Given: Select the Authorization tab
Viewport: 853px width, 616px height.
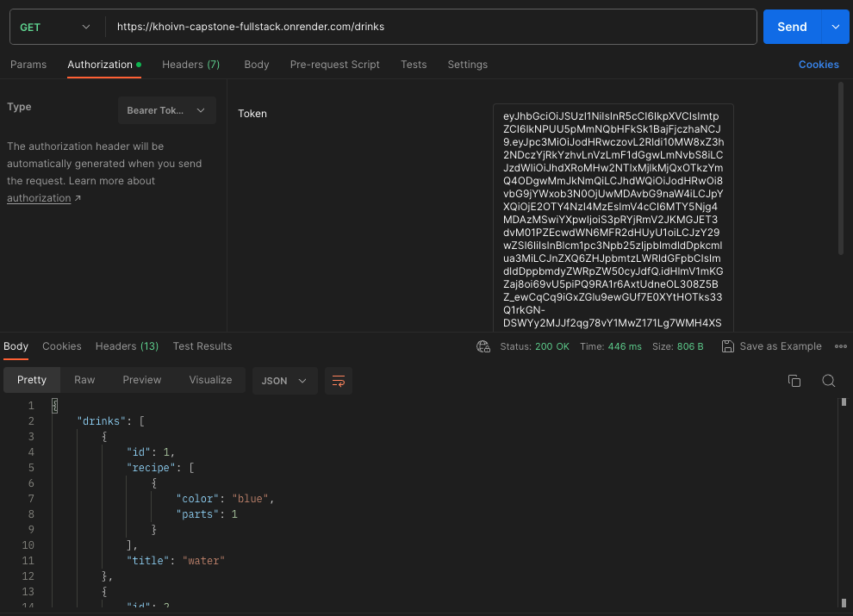Looking at the screenshot, I should (104, 65).
